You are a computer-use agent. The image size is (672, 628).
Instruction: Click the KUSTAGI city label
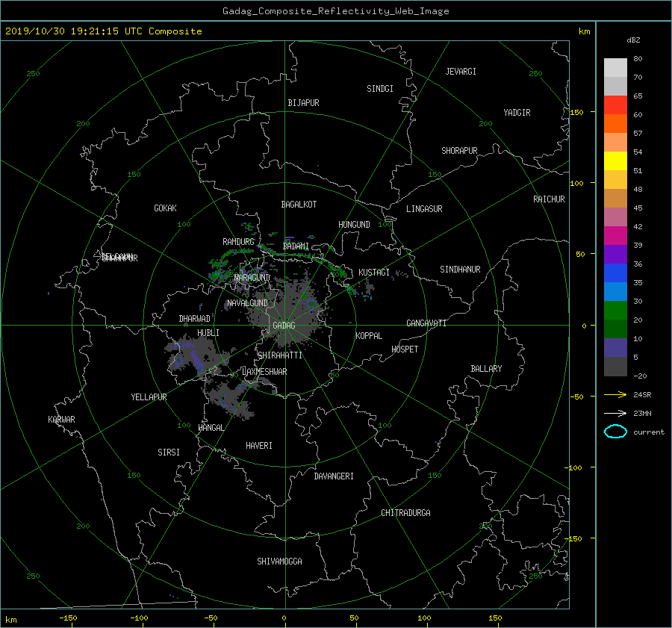[x=374, y=273]
